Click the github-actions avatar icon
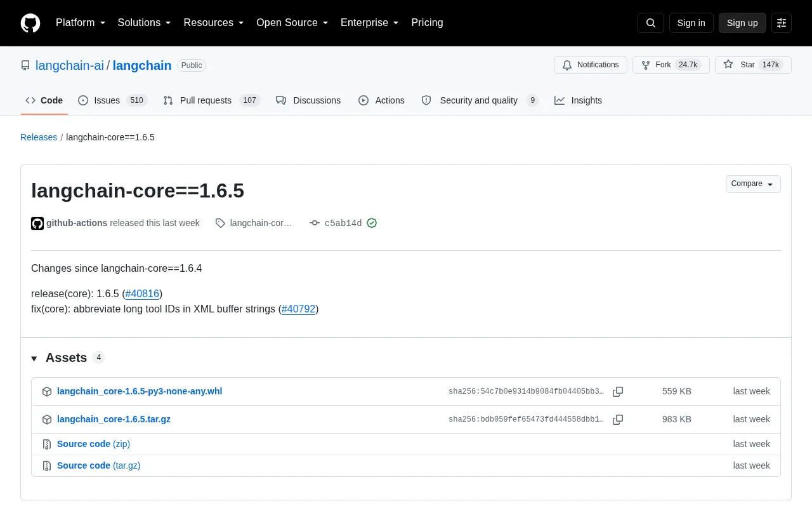This screenshot has width=812, height=508. click(x=37, y=224)
